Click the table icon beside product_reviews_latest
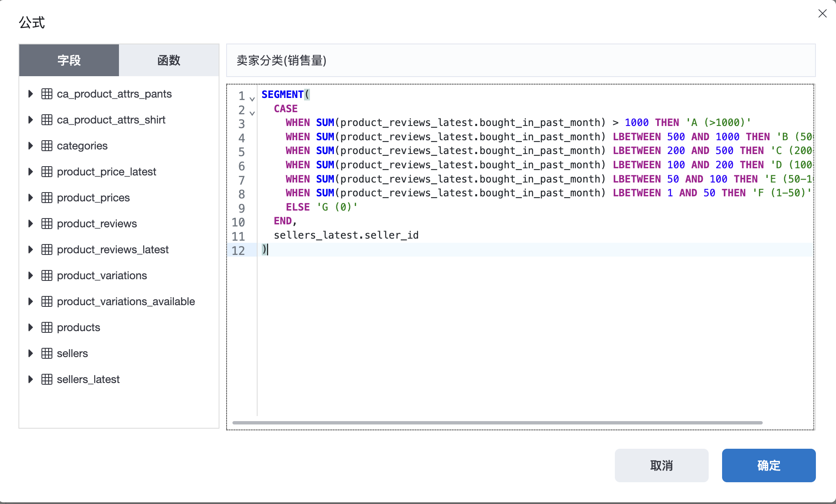 pos(47,249)
